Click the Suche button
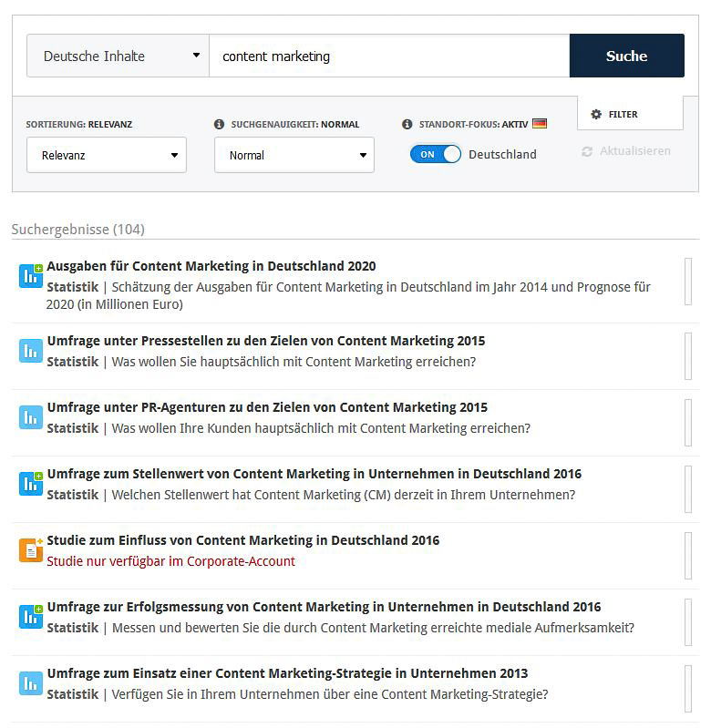The height and width of the screenshot is (728, 711). (627, 56)
